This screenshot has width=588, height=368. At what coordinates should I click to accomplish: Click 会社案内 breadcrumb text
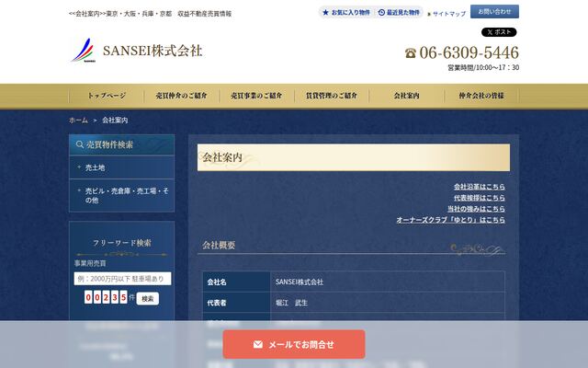coord(115,121)
